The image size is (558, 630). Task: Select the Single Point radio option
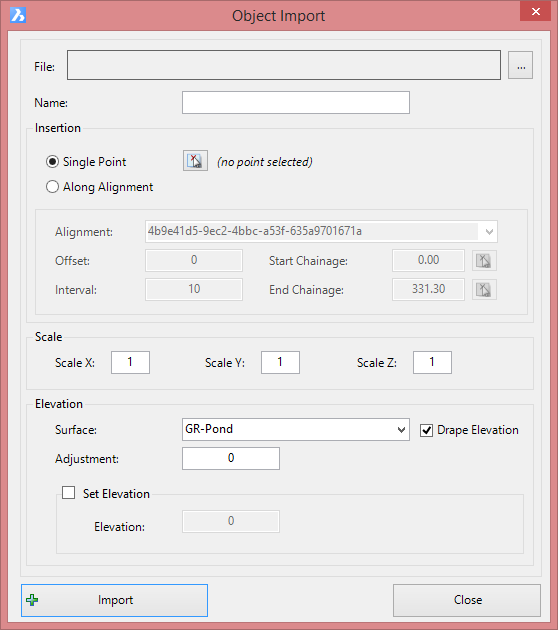pos(52,162)
